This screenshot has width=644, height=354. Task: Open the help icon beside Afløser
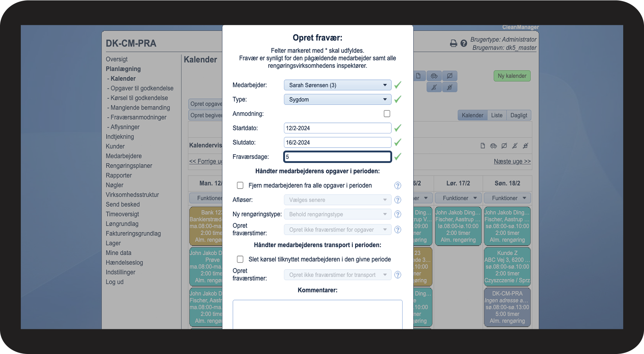(x=398, y=200)
